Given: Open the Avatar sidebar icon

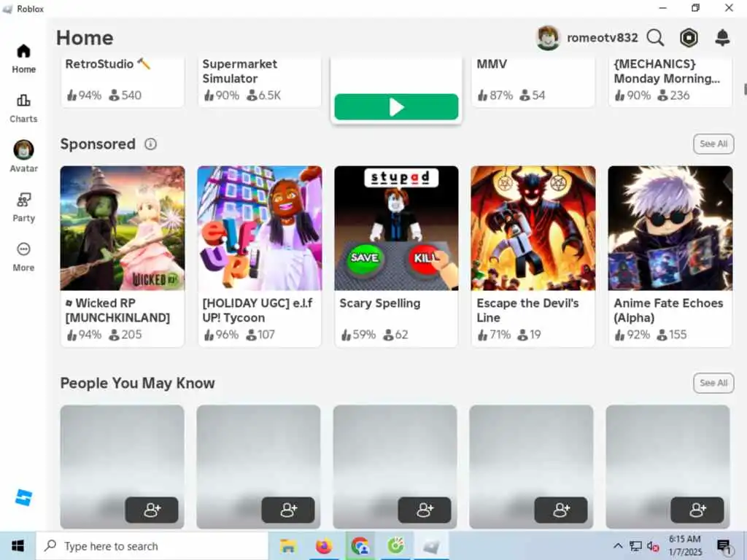Looking at the screenshot, I should [x=23, y=150].
